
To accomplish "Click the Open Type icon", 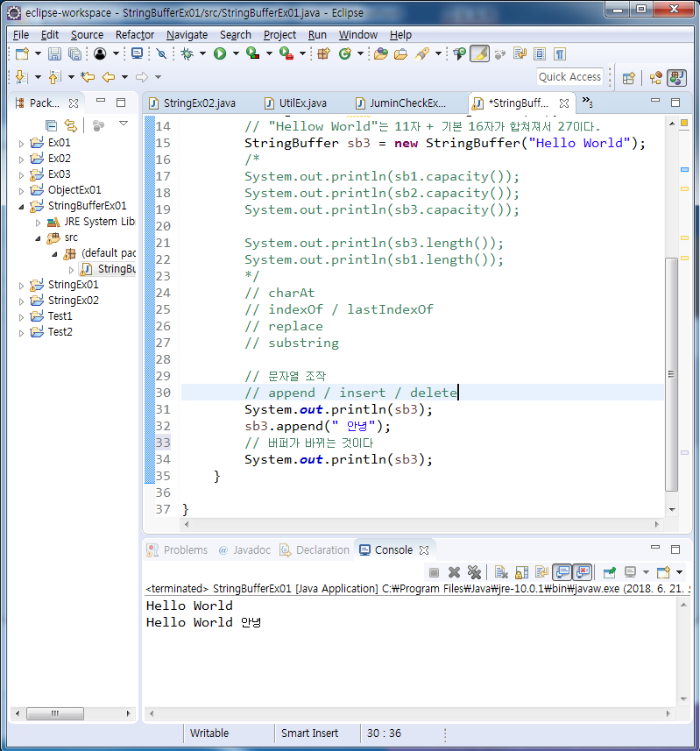I will pyautogui.click(x=381, y=53).
